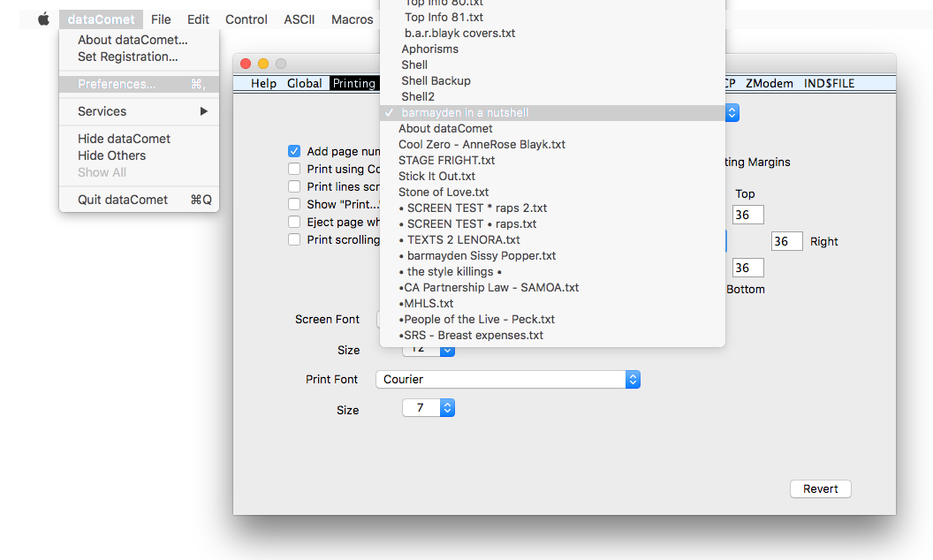Open the screen font Size dropdown arrow

pos(447,352)
